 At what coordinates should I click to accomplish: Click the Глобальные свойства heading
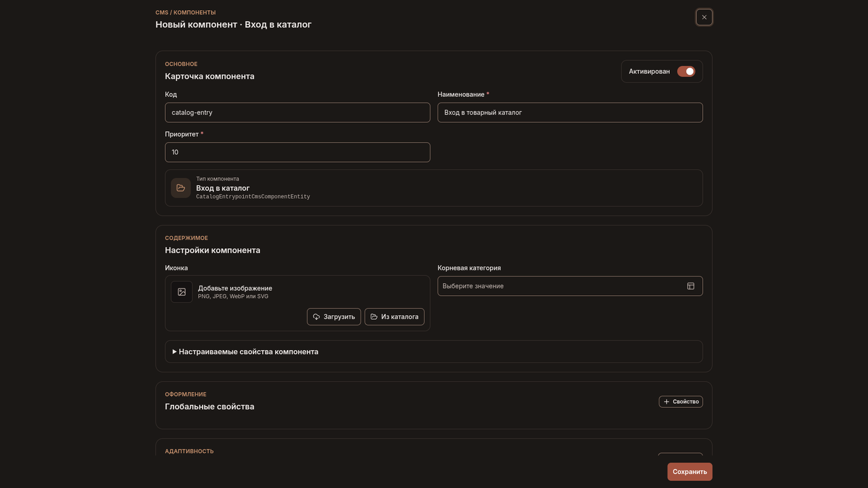[210, 407]
